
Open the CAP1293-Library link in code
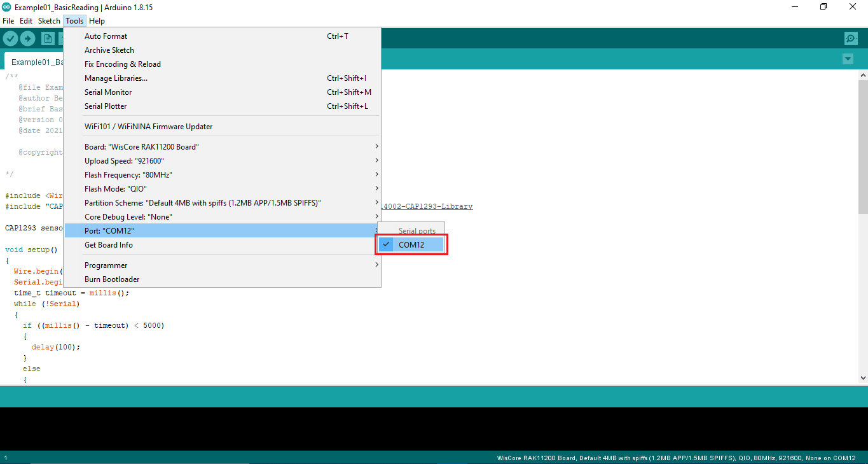tap(427, 206)
